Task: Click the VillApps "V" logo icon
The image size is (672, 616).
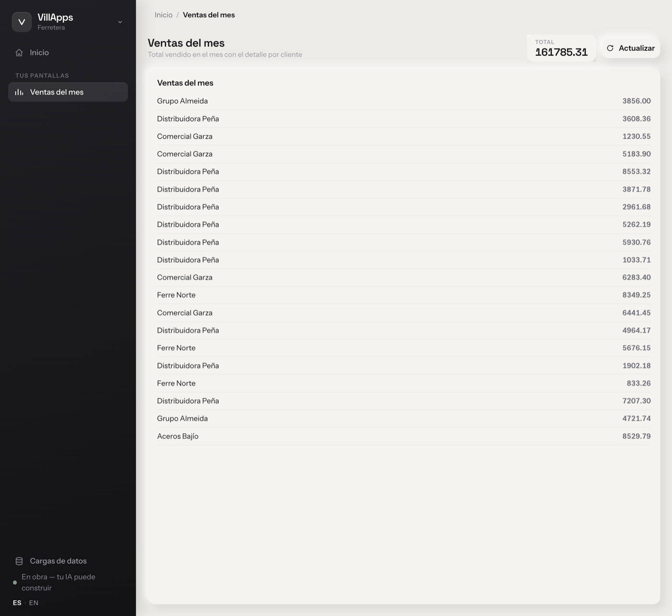Action: tap(22, 22)
